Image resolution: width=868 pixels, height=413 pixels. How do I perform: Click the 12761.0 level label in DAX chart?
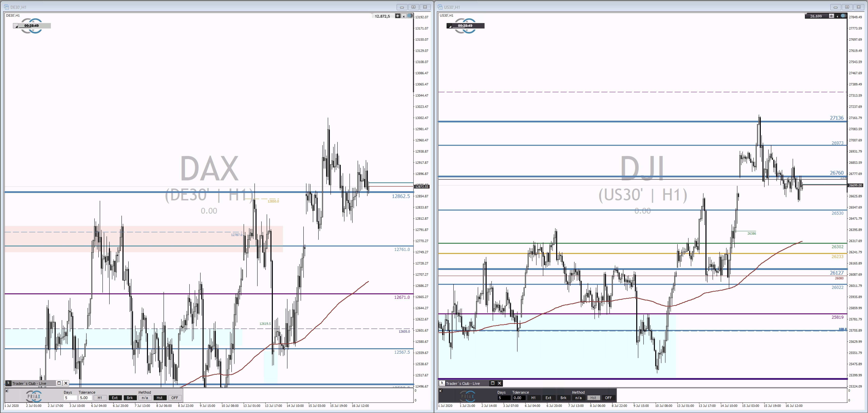tap(402, 249)
